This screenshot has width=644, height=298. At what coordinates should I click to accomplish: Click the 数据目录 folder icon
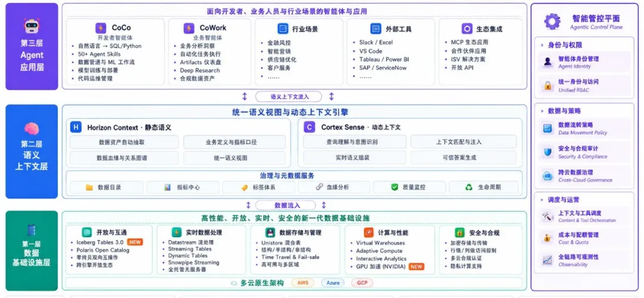(89, 187)
